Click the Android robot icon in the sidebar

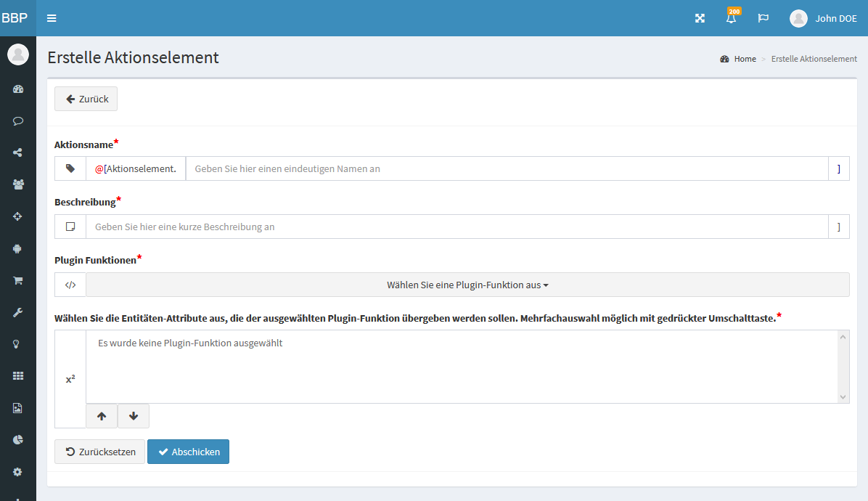18,248
